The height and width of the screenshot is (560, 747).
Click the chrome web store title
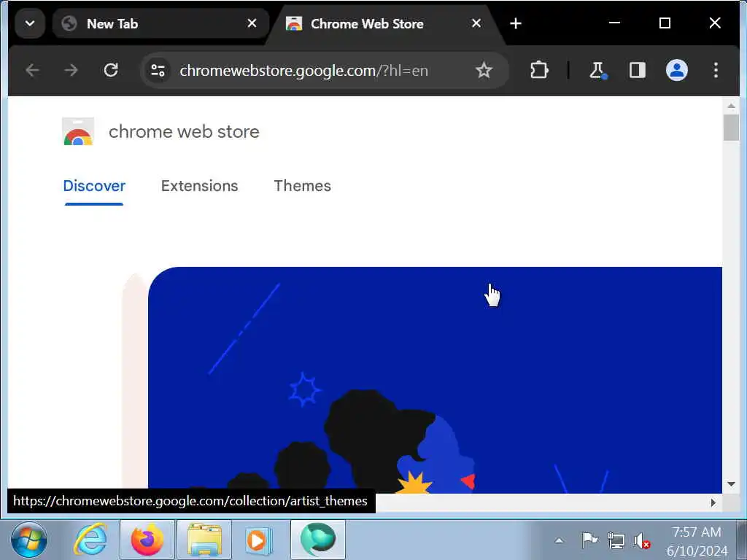(184, 131)
